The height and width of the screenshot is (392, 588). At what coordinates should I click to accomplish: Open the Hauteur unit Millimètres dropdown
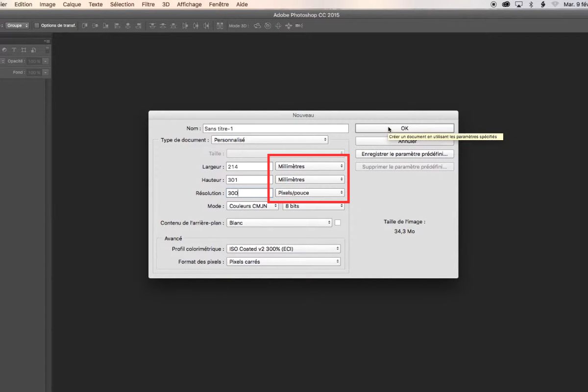310,180
